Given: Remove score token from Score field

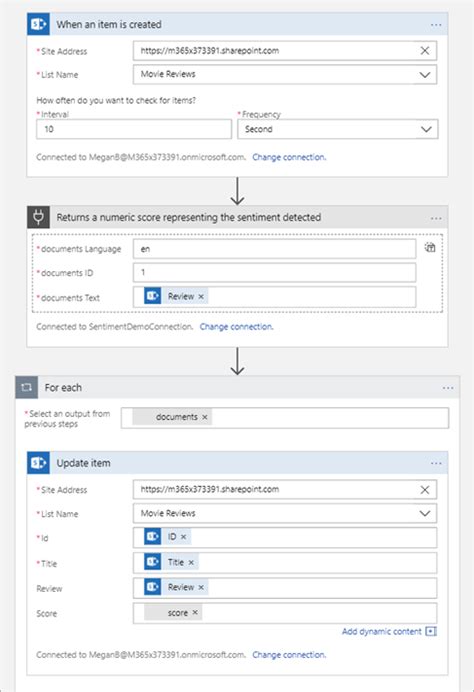Looking at the screenshot, I should coord(195,613).
